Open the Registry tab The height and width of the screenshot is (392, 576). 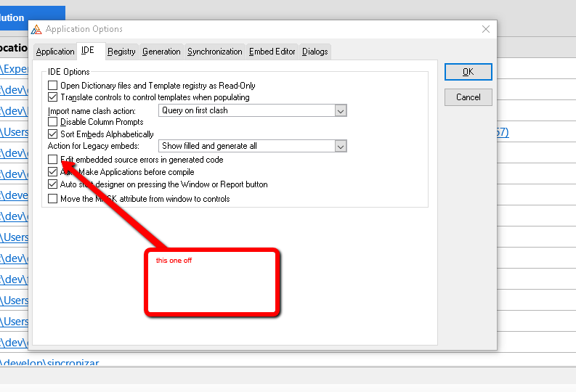(x=121, y=52)
